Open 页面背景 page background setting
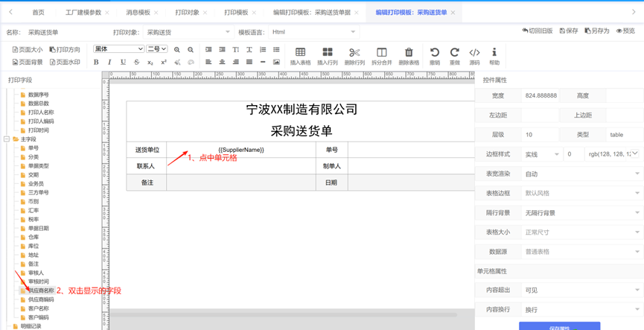 [x=28, y=62]
